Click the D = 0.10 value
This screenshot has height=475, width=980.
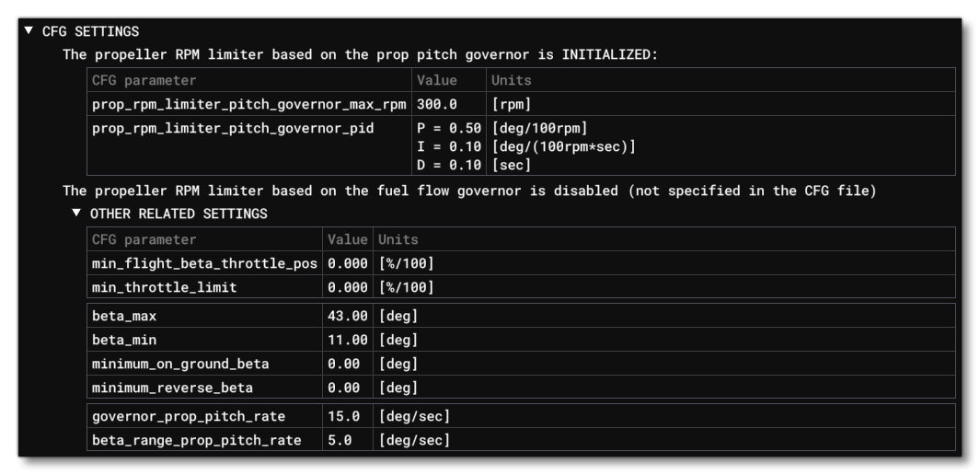450,165
